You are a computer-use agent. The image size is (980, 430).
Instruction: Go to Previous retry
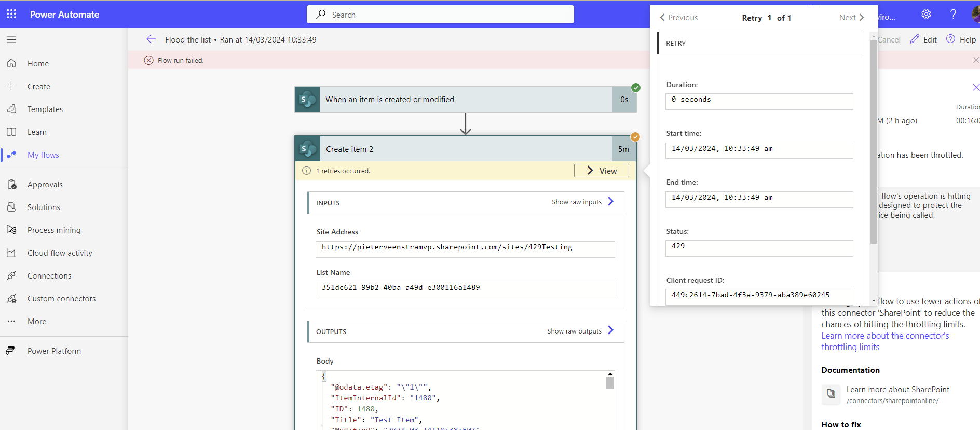(678, 17)
